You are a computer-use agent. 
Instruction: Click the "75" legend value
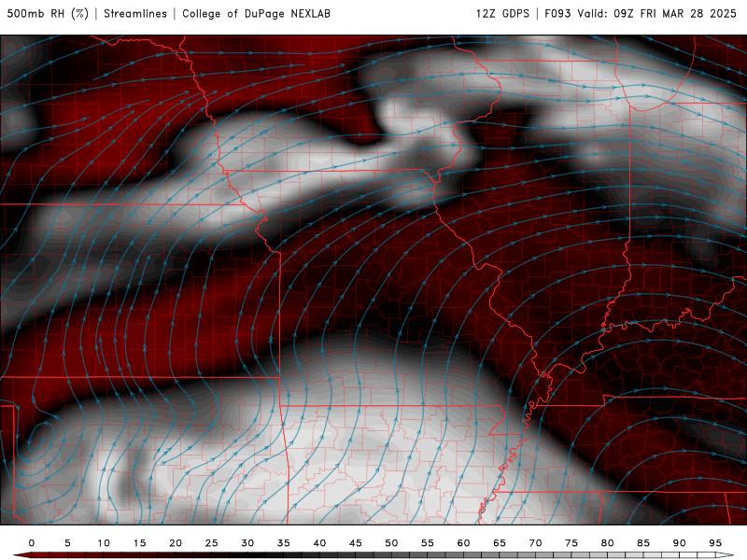click(571, 543)
